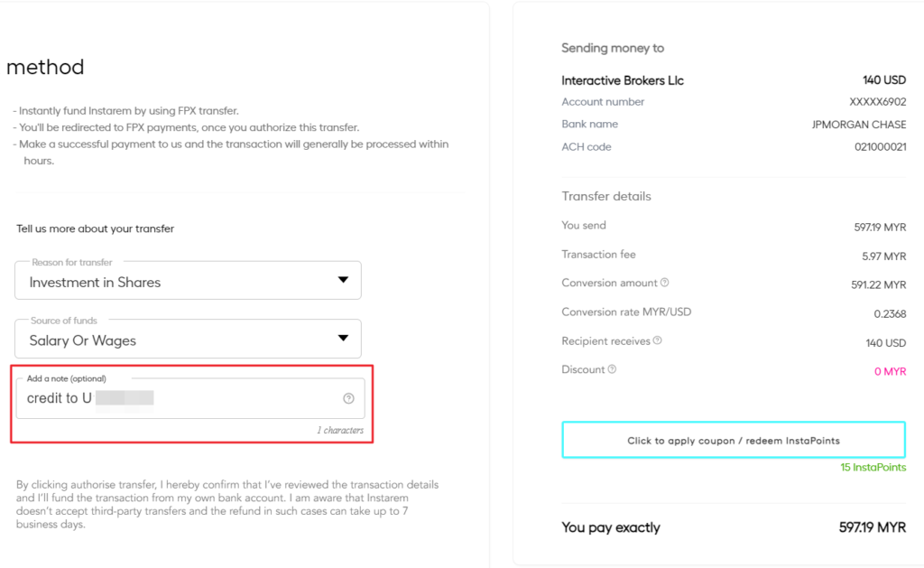Click the 0 MYR discount value
The height and width of the screenshot is (568, 924).
point(890,371)
